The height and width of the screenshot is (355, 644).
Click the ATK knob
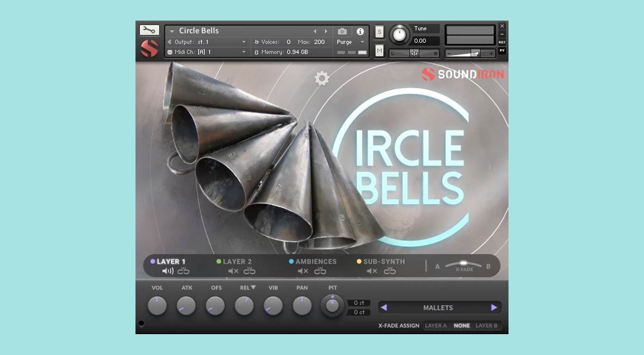point(186,306)
